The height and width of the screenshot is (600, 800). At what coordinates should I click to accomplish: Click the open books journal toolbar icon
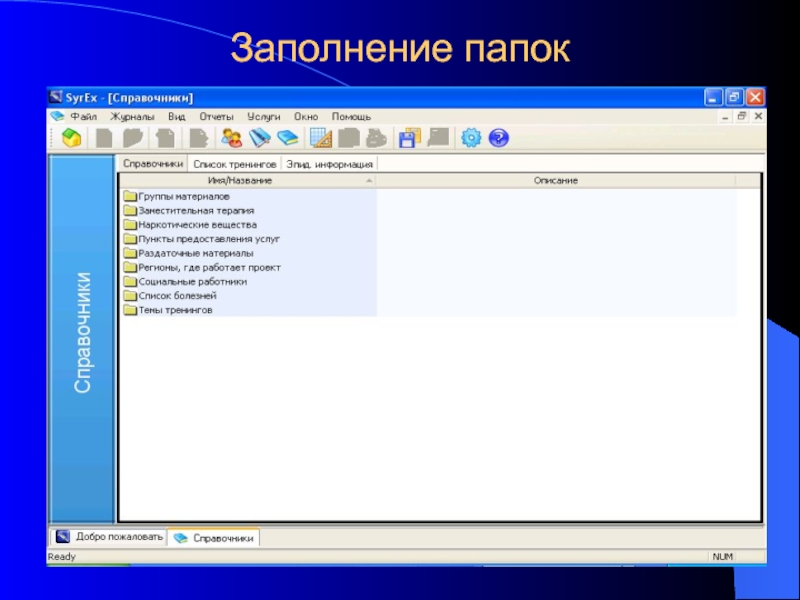tap(260, 138)
